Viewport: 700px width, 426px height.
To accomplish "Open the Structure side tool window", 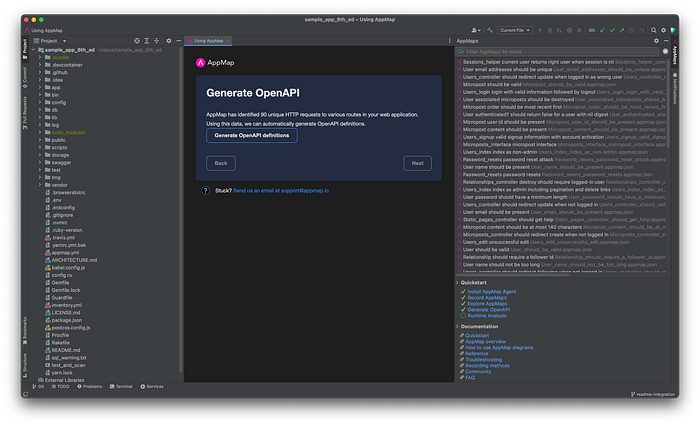I will (25, 365).
